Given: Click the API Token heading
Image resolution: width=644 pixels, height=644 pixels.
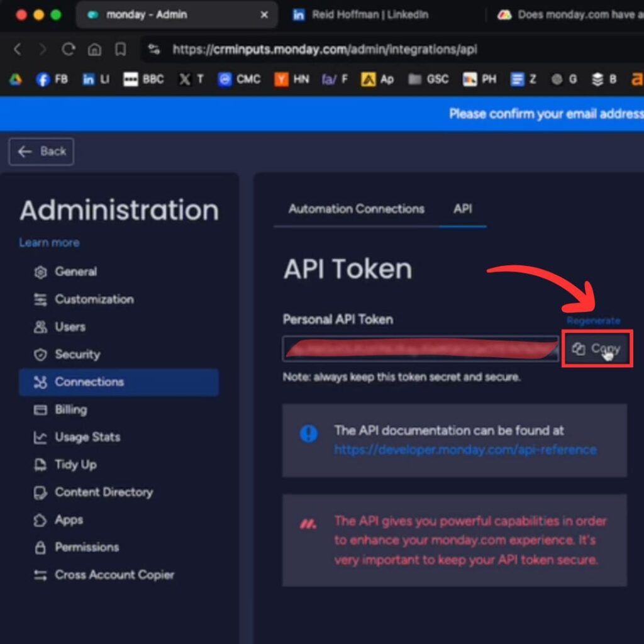Looking at the screenshot, I should pyautogui.click(x=347, y=269).
